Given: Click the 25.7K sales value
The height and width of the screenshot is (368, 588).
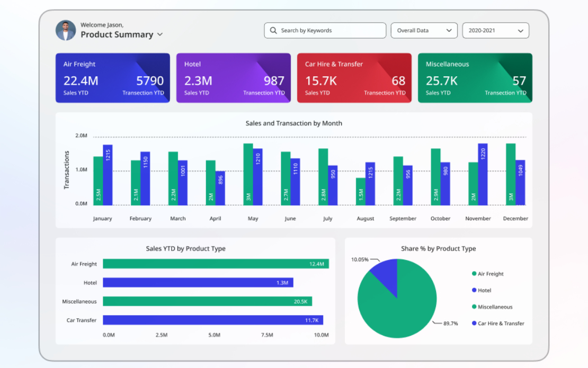Looking at the screenshot, I should (442, 80).
